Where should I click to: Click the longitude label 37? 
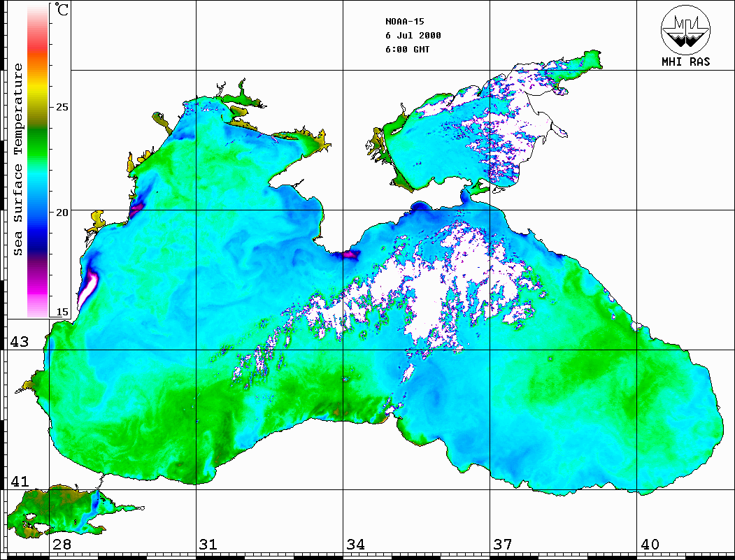503,545
